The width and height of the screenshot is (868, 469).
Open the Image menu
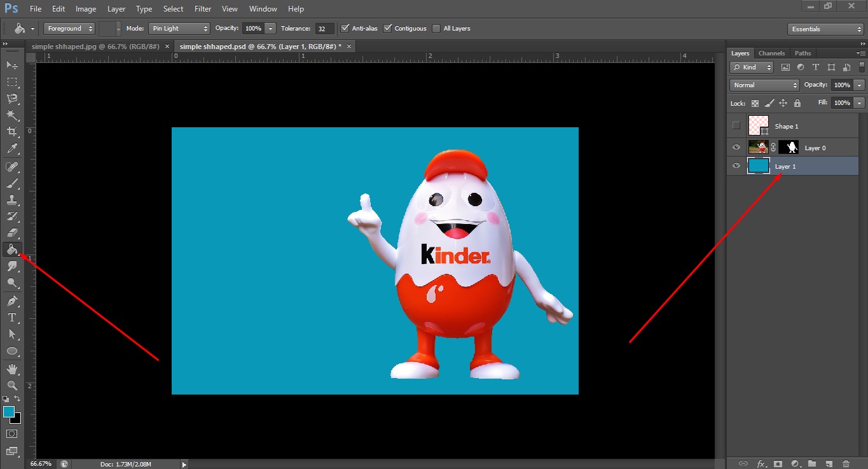click(x=86, y=9)
